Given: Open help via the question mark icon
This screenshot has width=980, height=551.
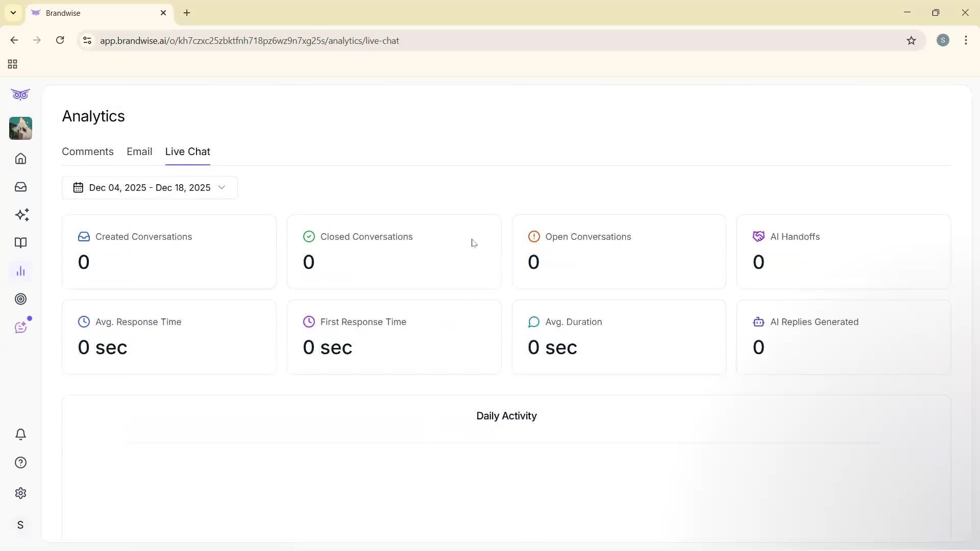Looking at the screenshot, I should [20, 462].
